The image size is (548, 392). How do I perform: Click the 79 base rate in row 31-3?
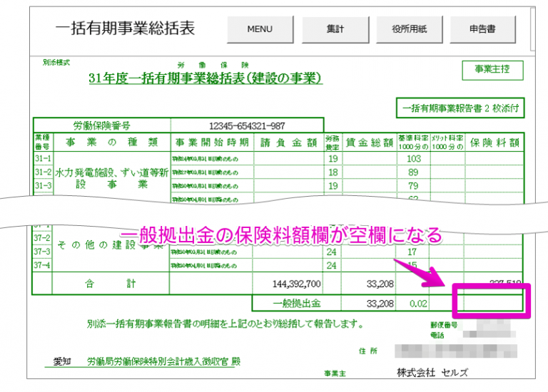pos(413,186)
